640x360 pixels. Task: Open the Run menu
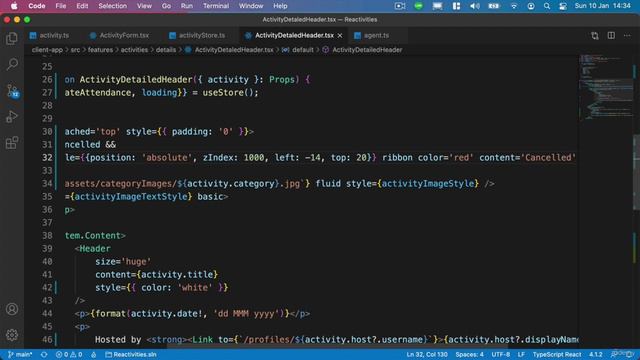click(x=187, y=6)
